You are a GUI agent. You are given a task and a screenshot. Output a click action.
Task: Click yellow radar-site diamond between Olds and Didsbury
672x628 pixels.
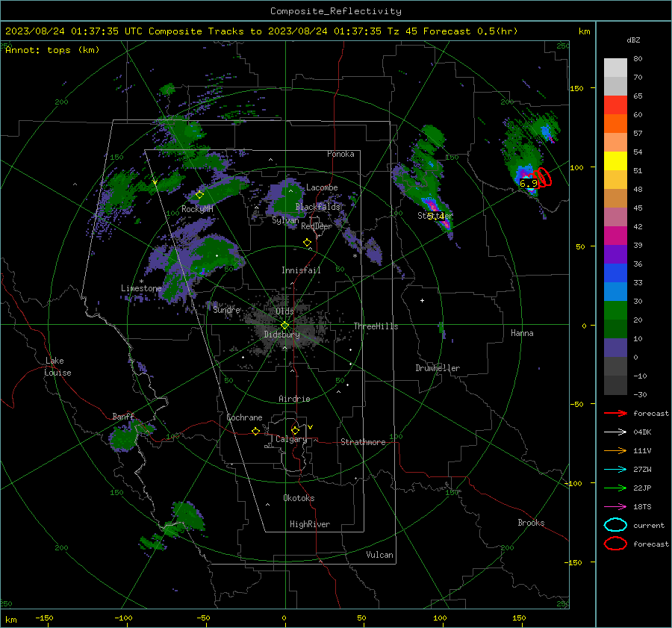(x=284, y=325)
